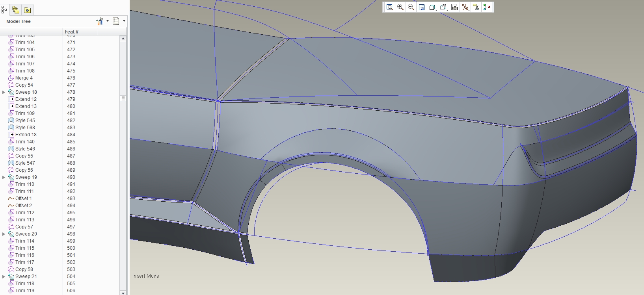Expand the Sweep 18 feature
Viewport: 644px width, 295px height.
[x=4, y=92]
